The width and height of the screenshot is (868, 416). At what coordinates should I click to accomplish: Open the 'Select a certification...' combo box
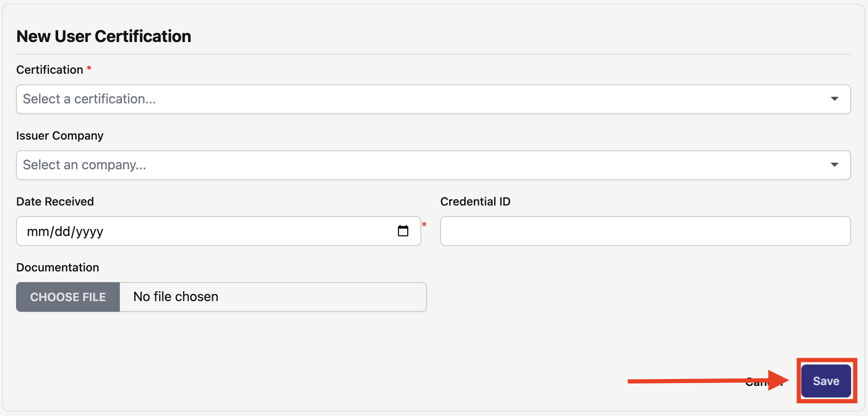[412, 99]
